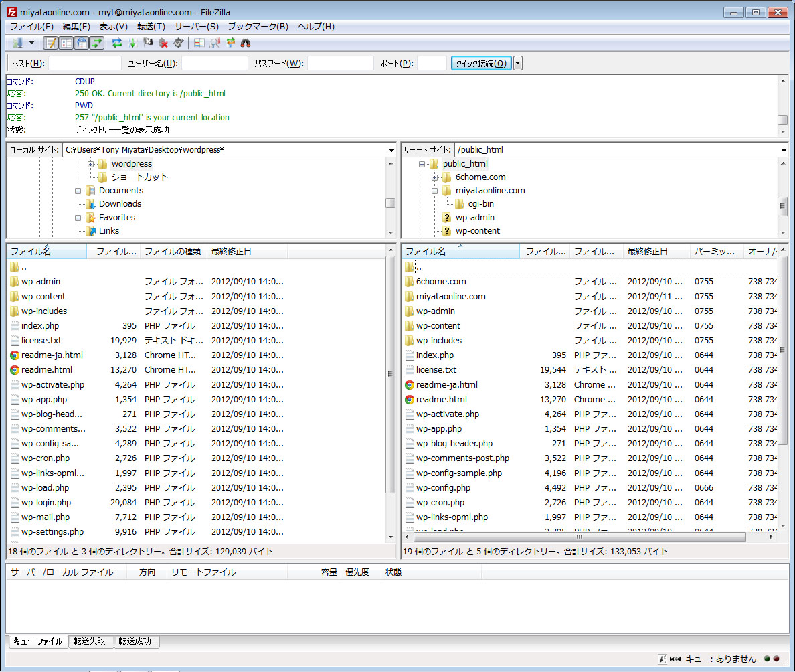
Task: Open the remote site path dropdown
Action: pos(783,150)
